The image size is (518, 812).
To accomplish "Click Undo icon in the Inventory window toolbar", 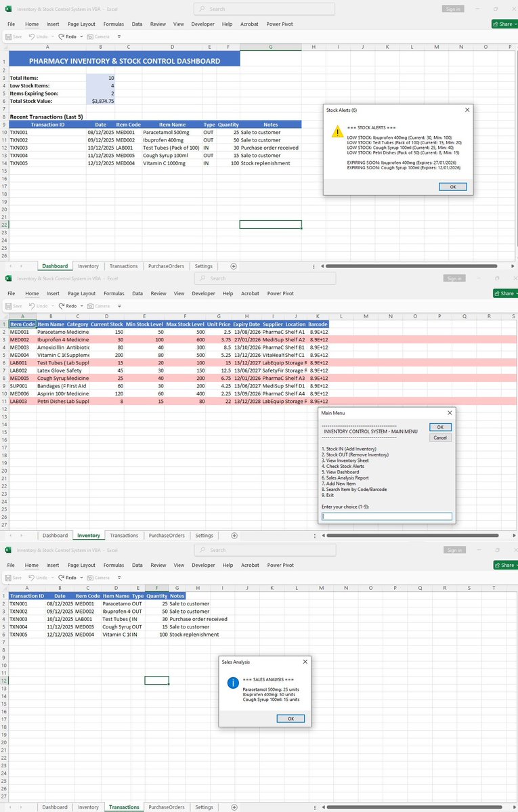I will click(x=32, y=306).
